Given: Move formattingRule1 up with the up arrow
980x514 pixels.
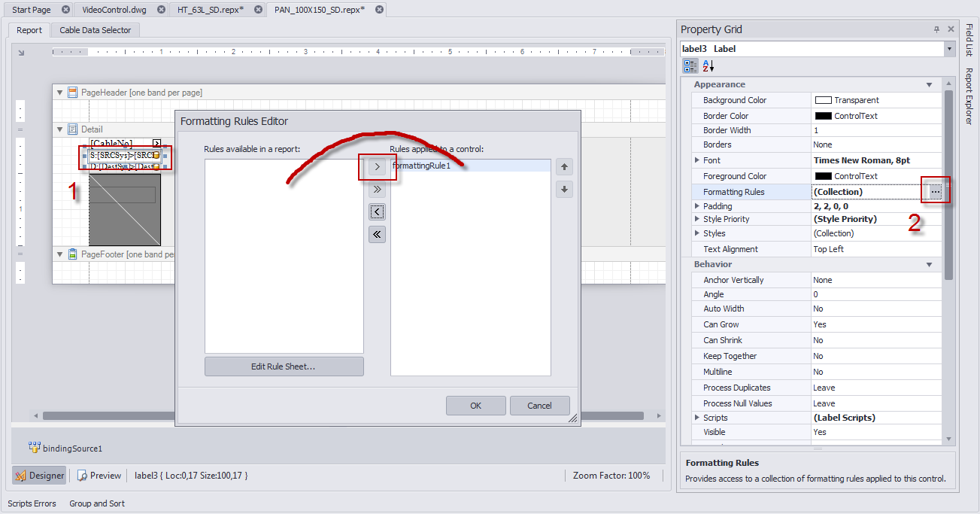Looking at the screenshot, I should 564,167.
